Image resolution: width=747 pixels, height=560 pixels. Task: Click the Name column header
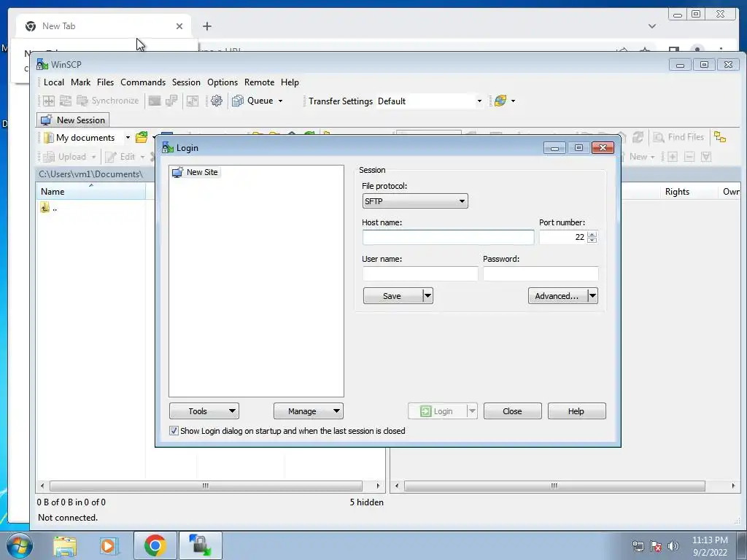[x=91, y=192]
